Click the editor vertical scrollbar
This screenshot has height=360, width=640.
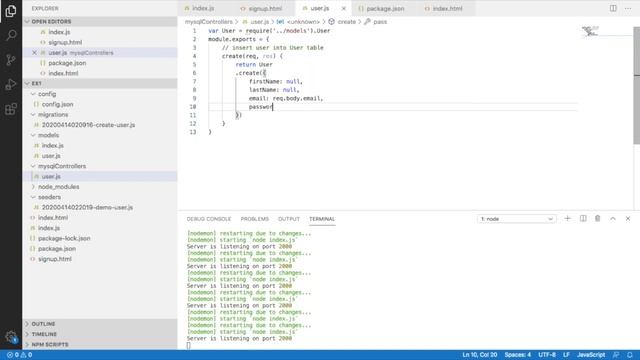click(x=636, y=86)
